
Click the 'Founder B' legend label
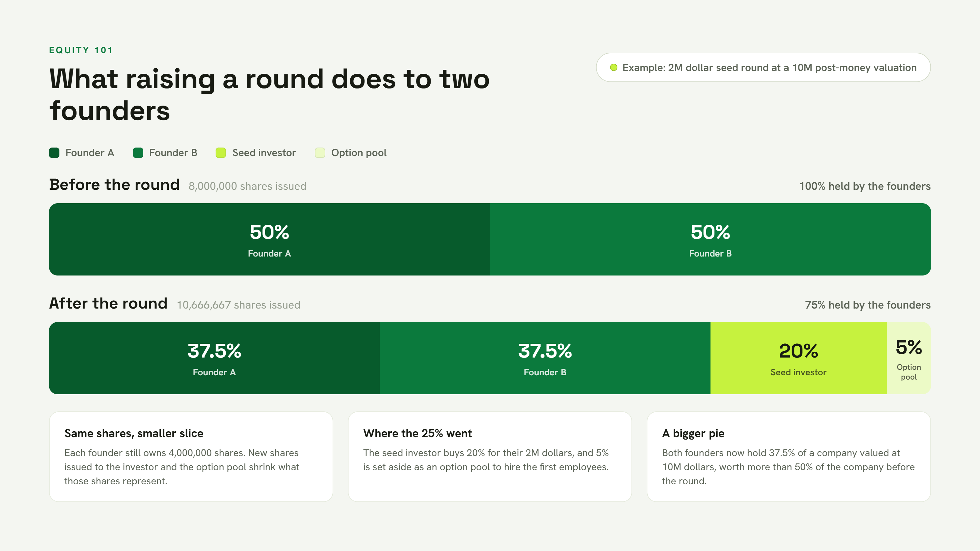[173, 153]
